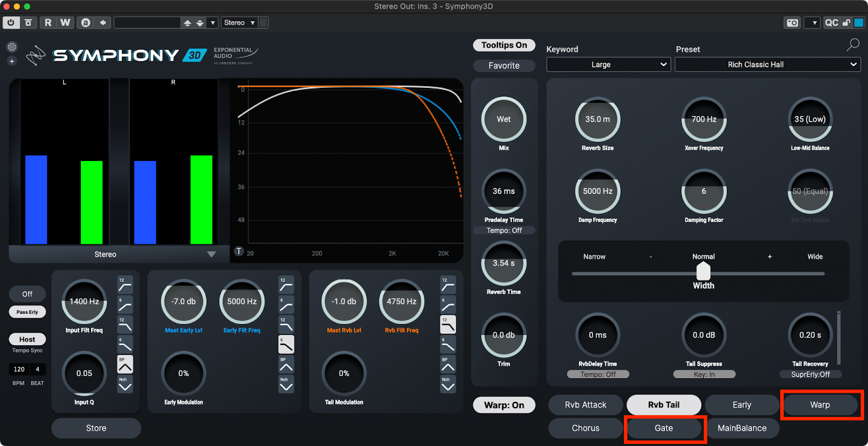The image size is (868, 446).
Task: Toggle the Tooltips On button
Action: coord(504,45)
